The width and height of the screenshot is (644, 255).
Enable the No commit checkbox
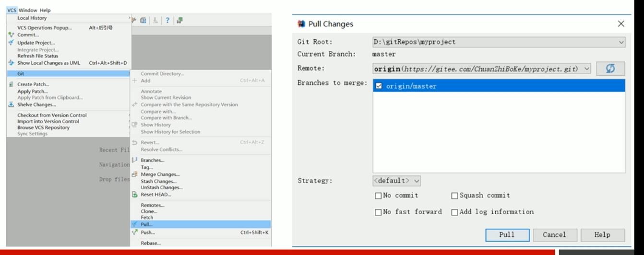click(x=378, y=196)
